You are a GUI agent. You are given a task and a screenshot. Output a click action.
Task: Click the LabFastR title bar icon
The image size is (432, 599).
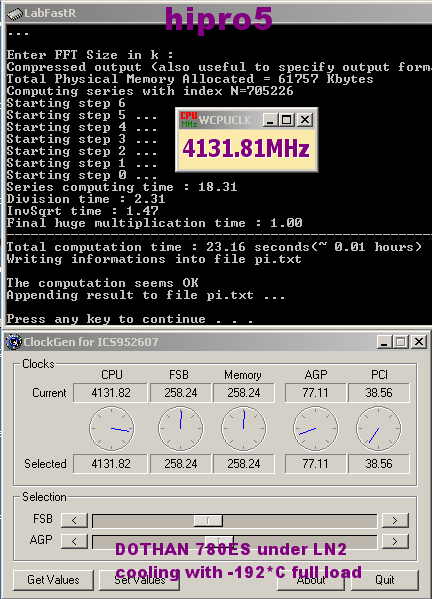coord(15,14)
